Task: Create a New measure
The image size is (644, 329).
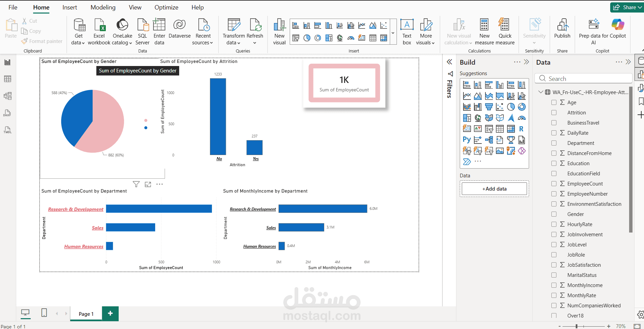Action: [484, 32]
